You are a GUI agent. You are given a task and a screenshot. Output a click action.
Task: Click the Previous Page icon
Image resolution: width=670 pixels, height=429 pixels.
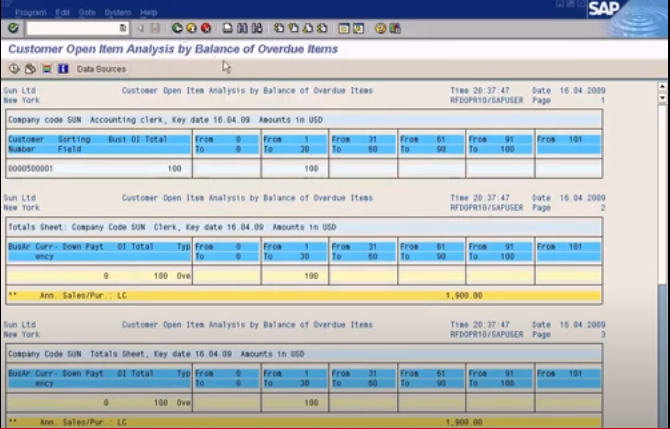[x=294, y=28]
